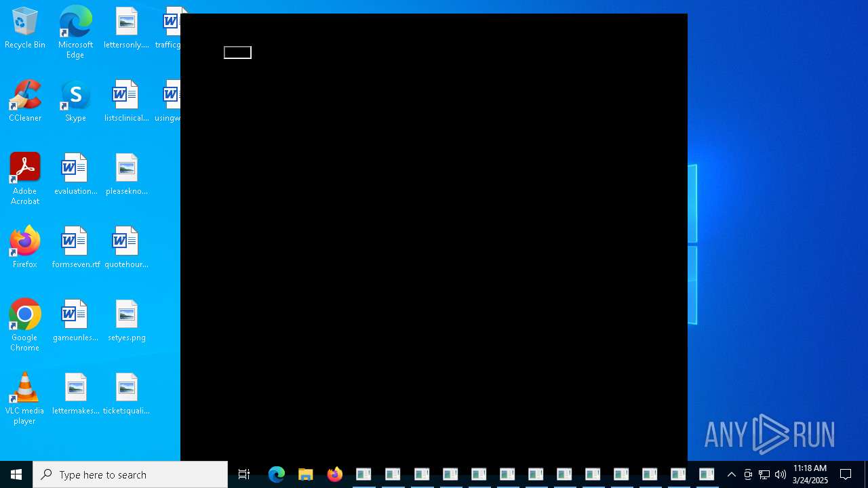Click the white-outlined box in black window
The height and width of the screenshot is (488, 868).
tap(237, 53)
